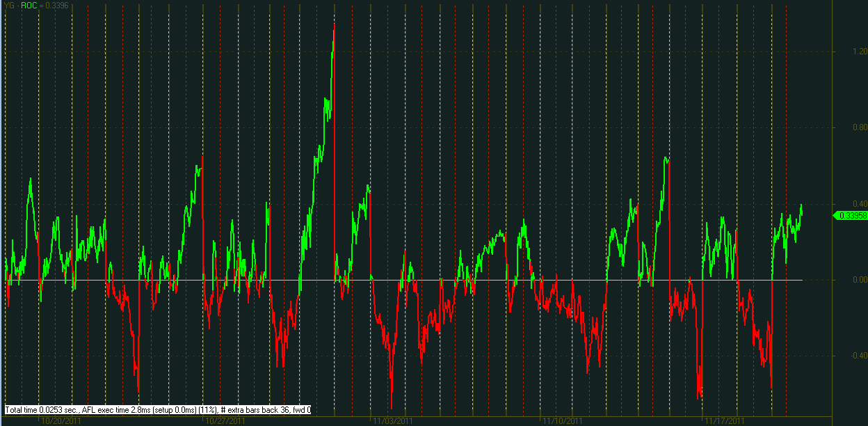This screenshot has width=868, height=426.
Task: Click the deep red trough right before 11/17/2011
Action: [699, 397]
